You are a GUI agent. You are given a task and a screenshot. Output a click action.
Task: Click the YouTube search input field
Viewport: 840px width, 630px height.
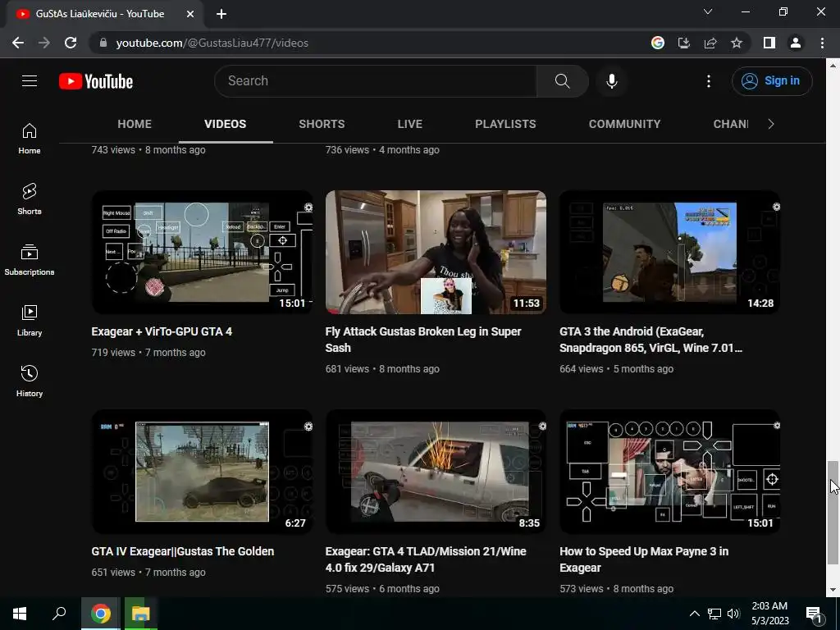pyautogui.click(x=375, y=81)
